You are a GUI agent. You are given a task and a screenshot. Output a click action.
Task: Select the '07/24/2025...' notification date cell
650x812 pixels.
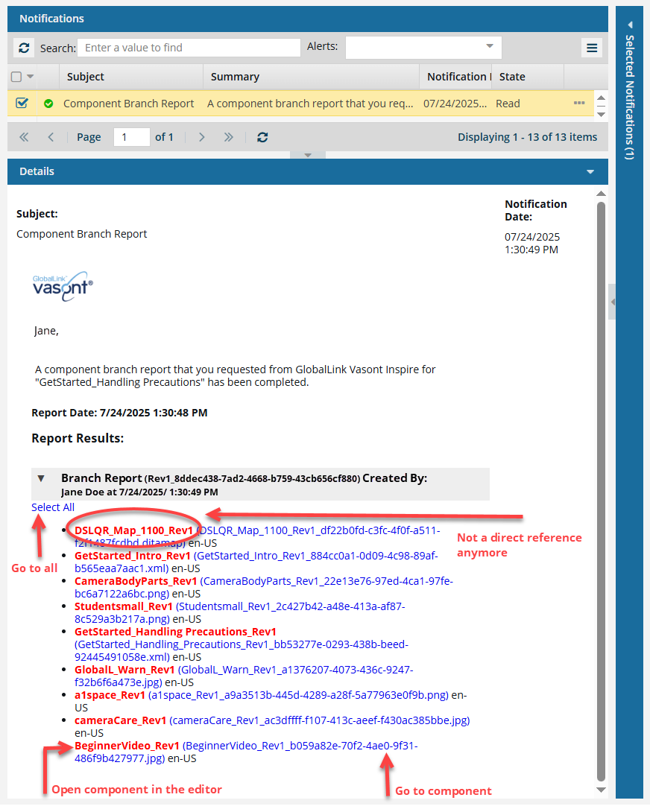click(455, 104)
